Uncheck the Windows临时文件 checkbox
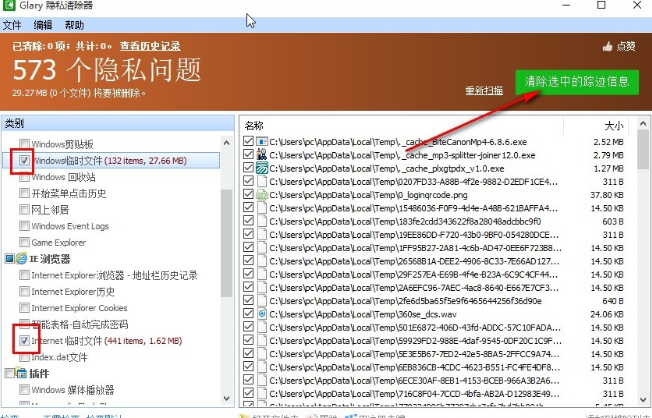 click(x=25, y=161)
